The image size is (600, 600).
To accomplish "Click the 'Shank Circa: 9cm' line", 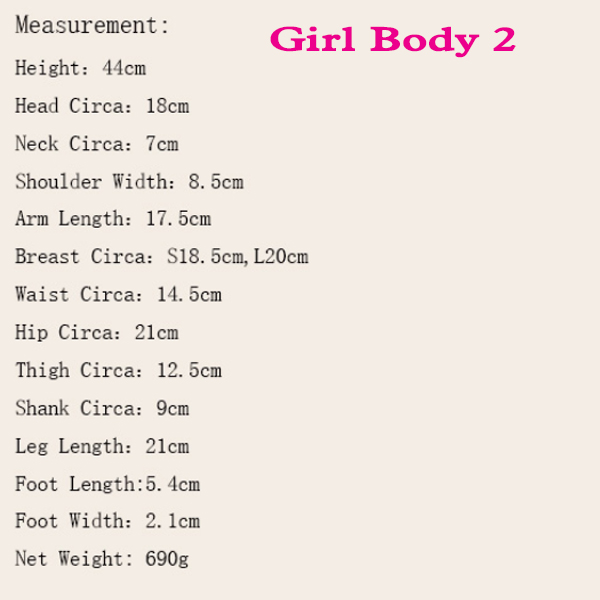I will (x=102, y=408).
